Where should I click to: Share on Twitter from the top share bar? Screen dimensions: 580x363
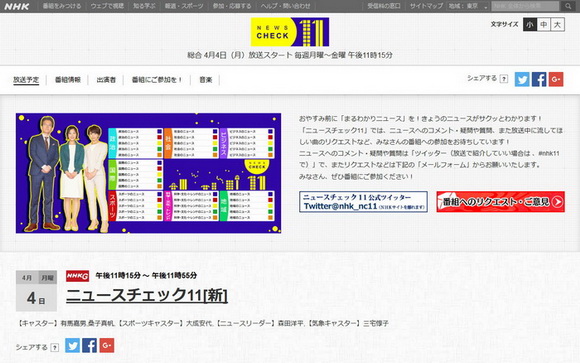[x=522, y=79]
